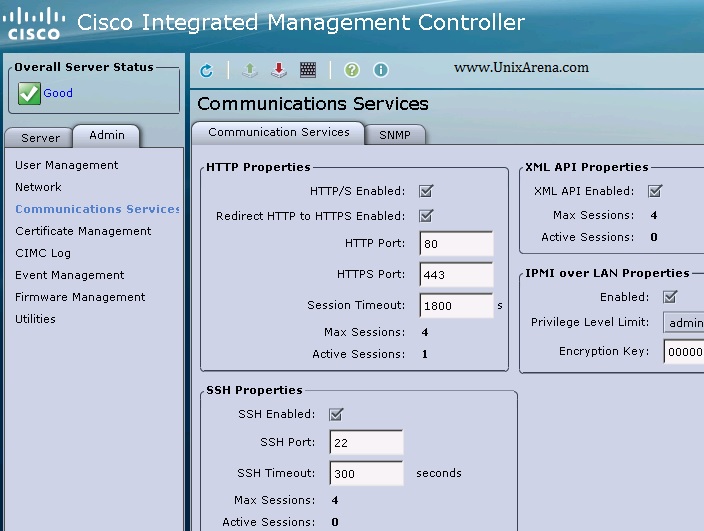Click the Cisco logo
This screenshot has width=704, height=531.
[x=34, y=25]
